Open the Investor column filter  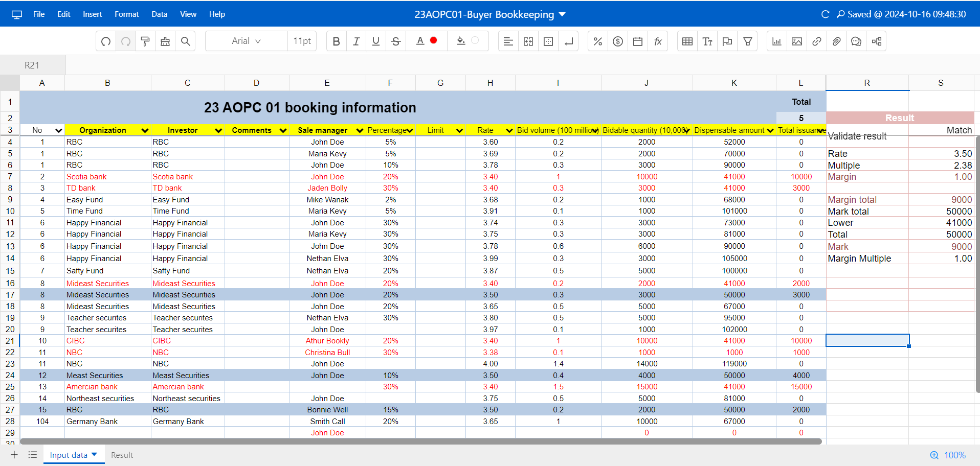coord(218,130)
